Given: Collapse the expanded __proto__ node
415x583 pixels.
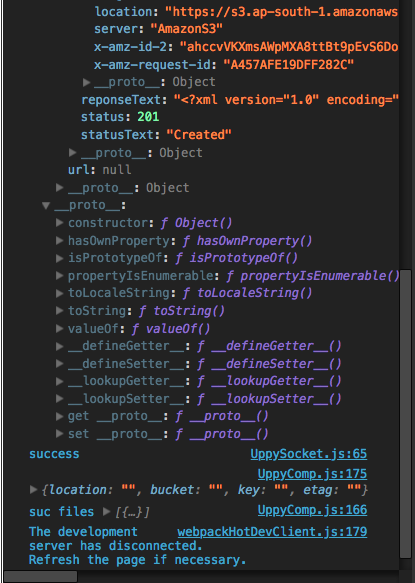Looking at the screenshot, I should point(46,205).
